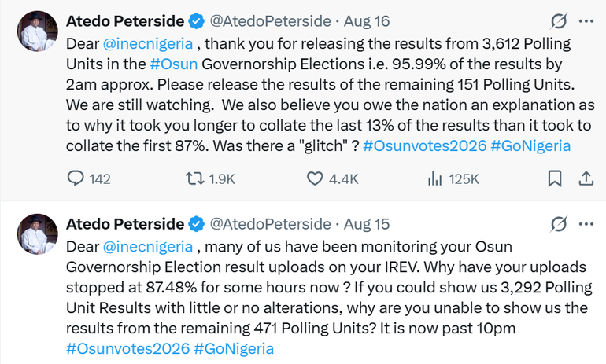The height and width of the screenshot is (364, 606).
Task: Open @inecnigeria mention in Aug 15 tweet
Action: click(x=148, y=247)
